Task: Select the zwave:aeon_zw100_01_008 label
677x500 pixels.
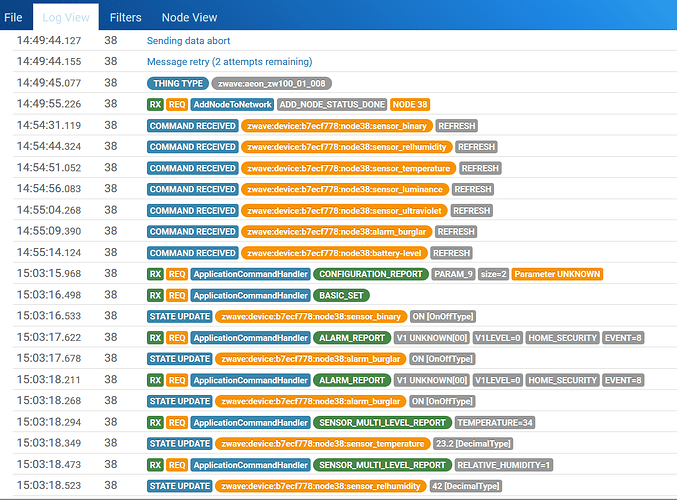Action: (272, 83)
